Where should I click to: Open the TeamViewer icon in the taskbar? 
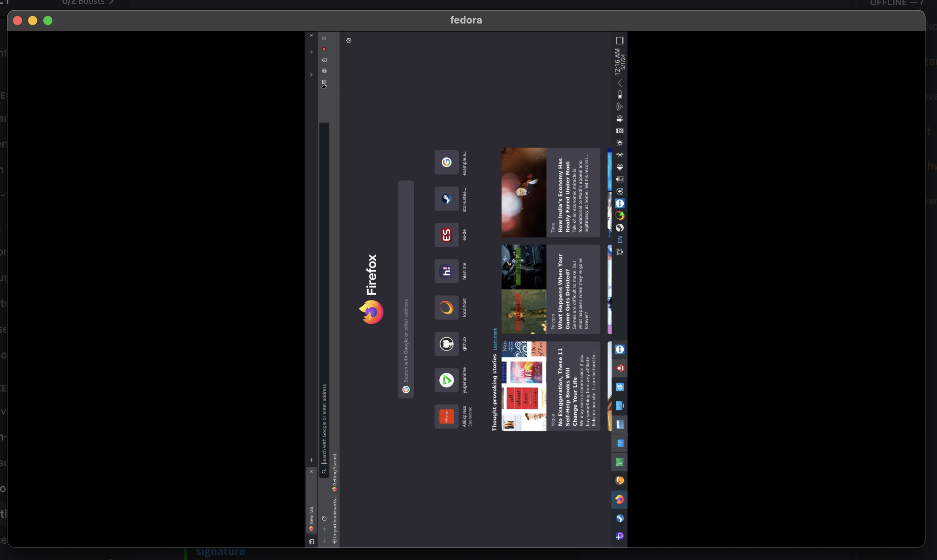tap(620, 349)
